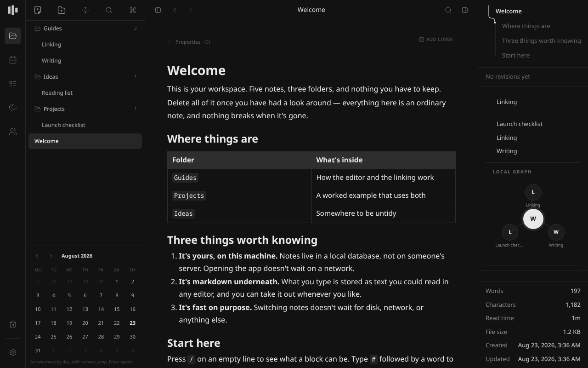Screen dimensions: 588x368
Task: Open the Trash from the rail
Action: click(x=13, y=324)
